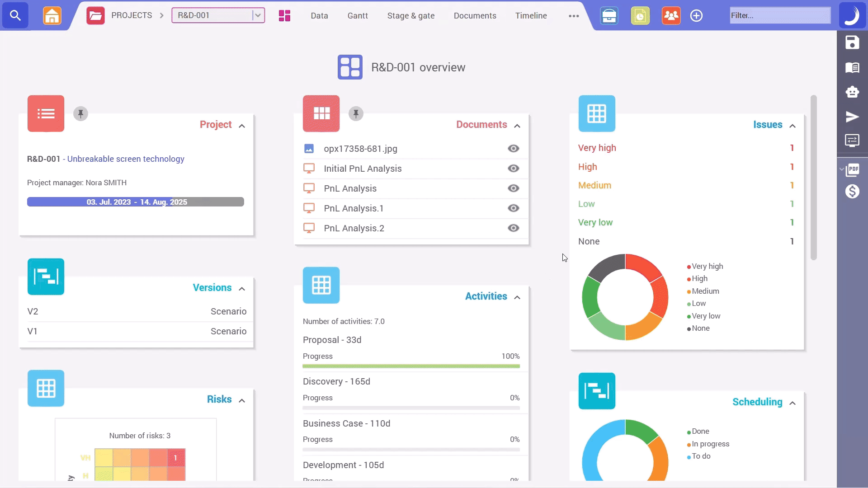Collapse the Issues panel

[793, 125]
